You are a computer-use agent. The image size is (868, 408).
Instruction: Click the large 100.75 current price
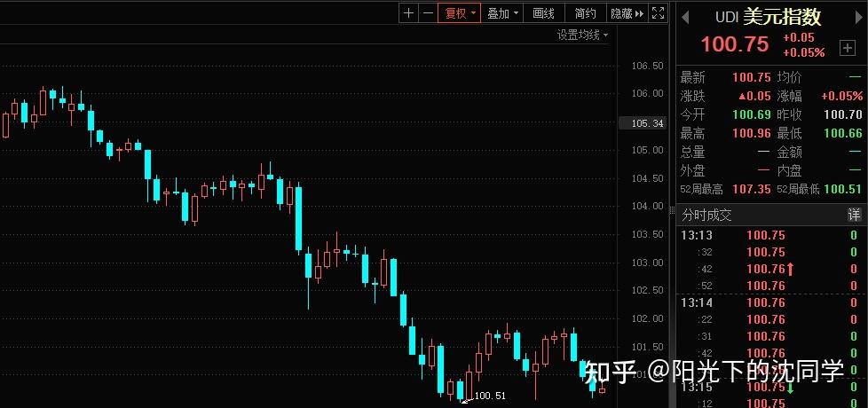(735, 44)
